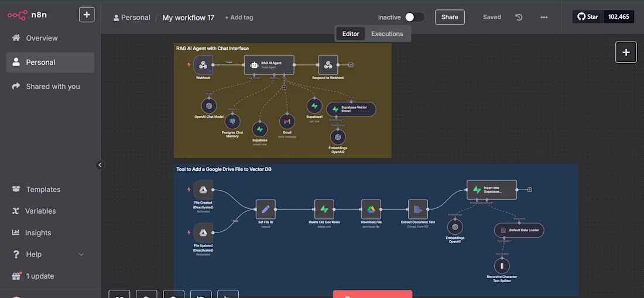Screen dimensions: 644x298
Task: Expand the Help menu
Action: [x=50, y=255]
